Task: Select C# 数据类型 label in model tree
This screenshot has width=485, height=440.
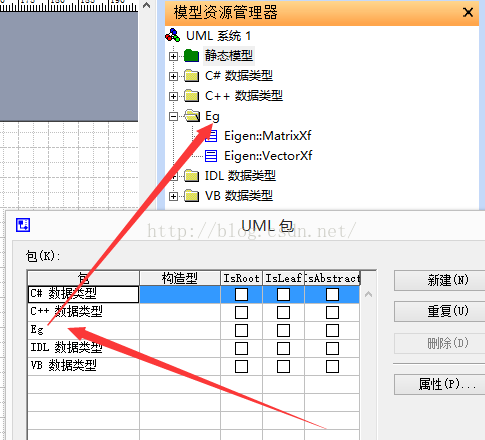Action: tap(239, 76)
